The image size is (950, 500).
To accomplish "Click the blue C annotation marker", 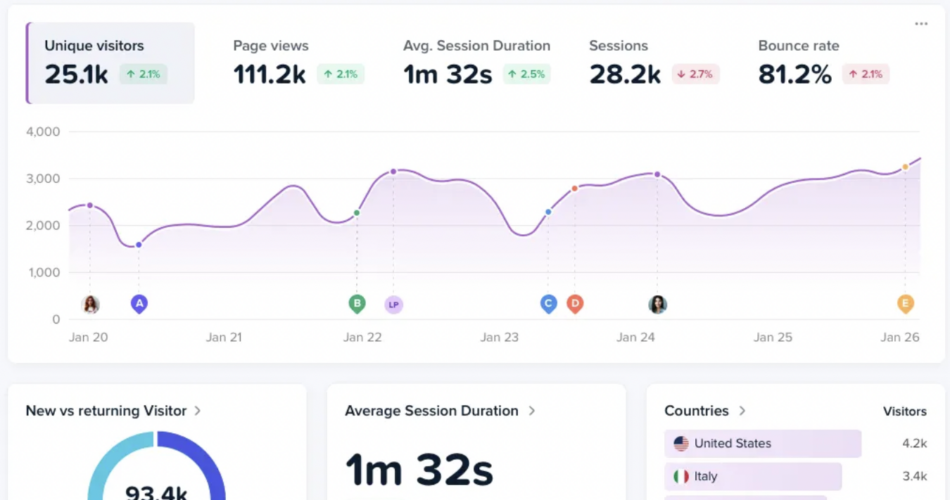I will point(548,303).
